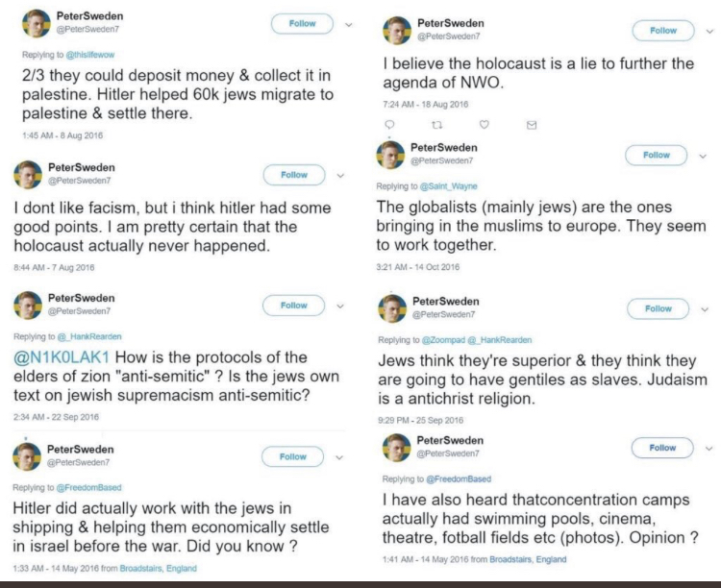Open the chevron menu on the 22 Sep 2016 tweet

pos(339,306)
